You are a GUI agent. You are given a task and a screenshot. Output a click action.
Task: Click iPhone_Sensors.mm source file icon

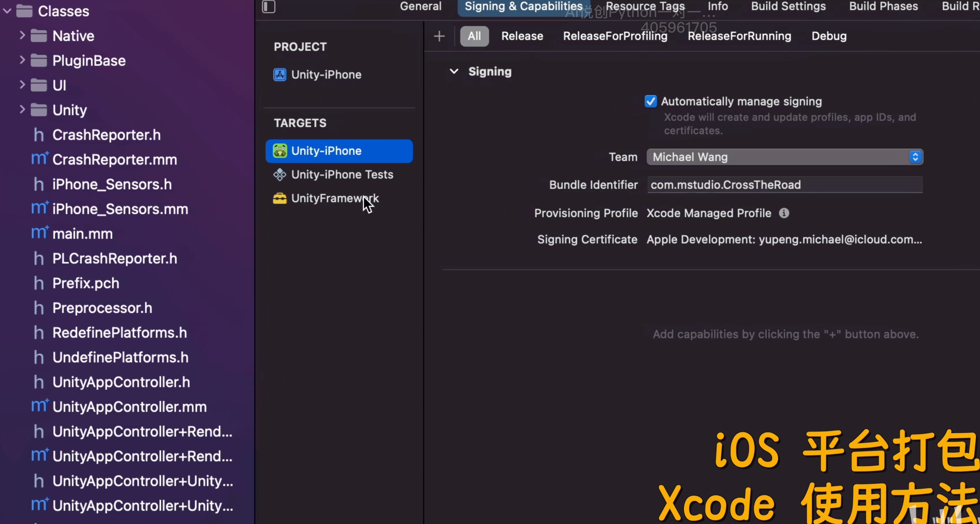(39, 208)
